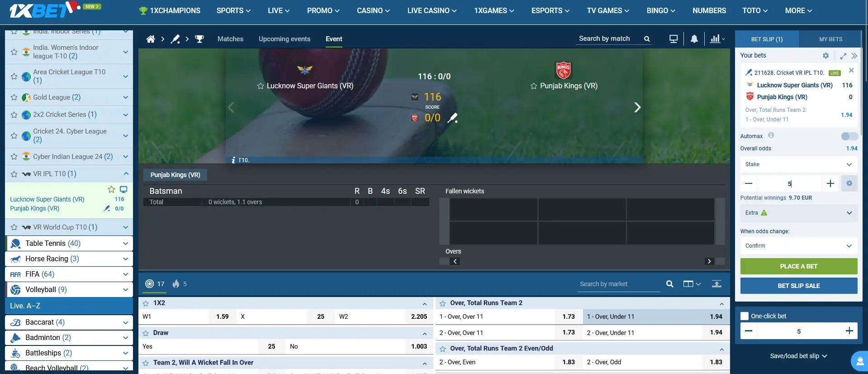Image resolution: width=868 pixels, height=374 pixels.
Task: Open the notifications bell icon
Action: coord(694,39)
